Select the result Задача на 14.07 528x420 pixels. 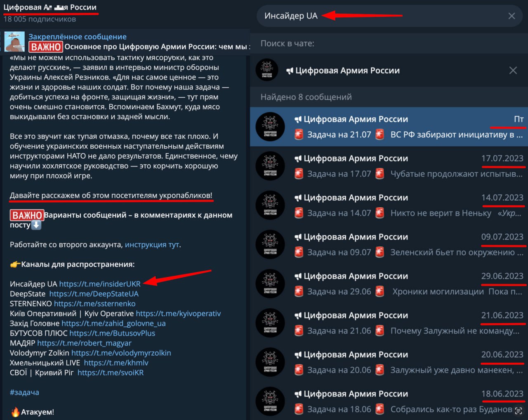pos(389,205)
